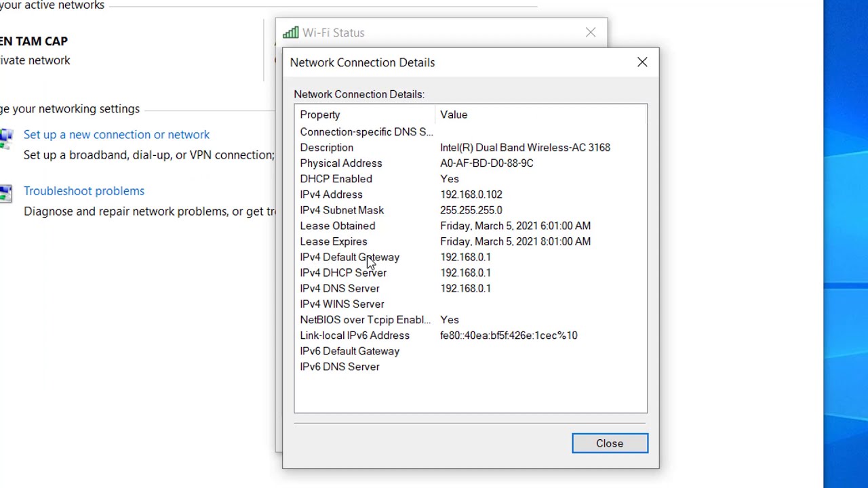Screen dimensions: 868x488
Task: Select the Lease Obtained property
Action: (x=337, y=225)
